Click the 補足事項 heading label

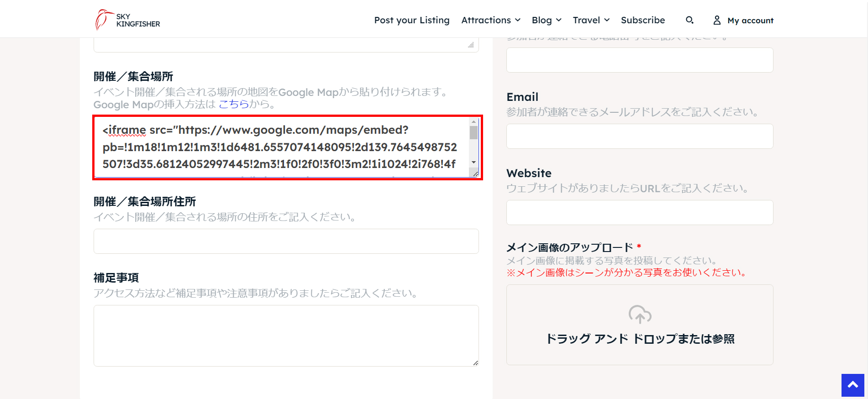click(116, 278)
